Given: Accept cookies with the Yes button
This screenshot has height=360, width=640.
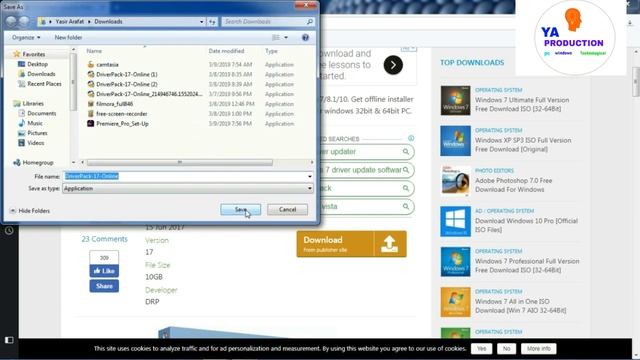Looking at the screenshot, I should (481, 349).
